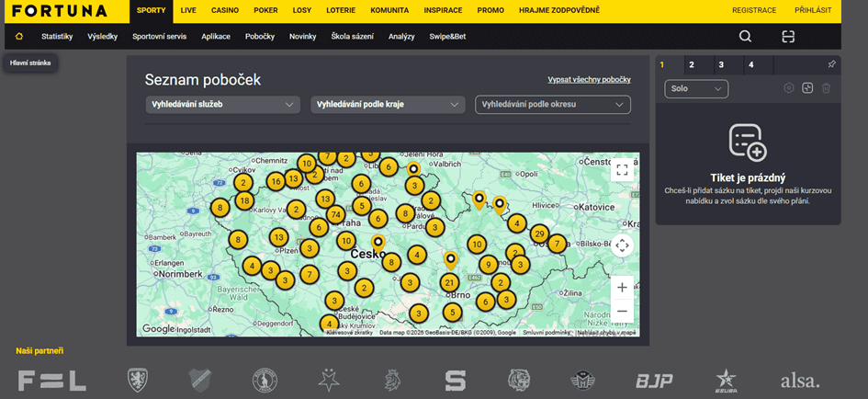This screenshot has width=868, height=399.
Task: Click the F=L partner logo
Action: point(52,381)
